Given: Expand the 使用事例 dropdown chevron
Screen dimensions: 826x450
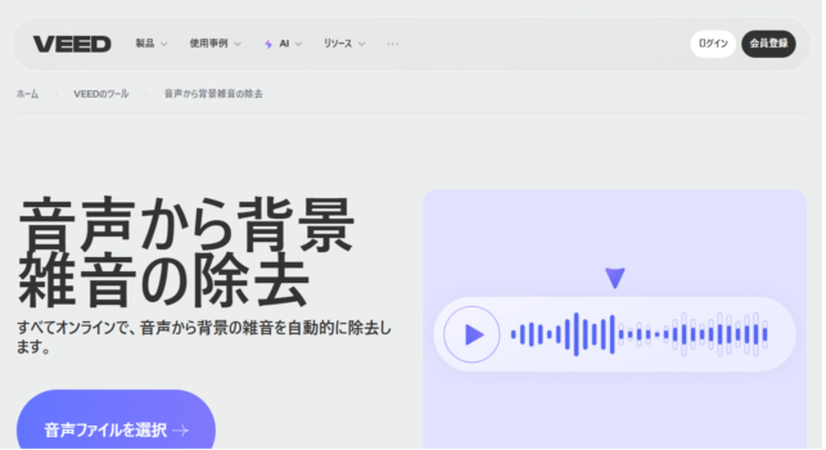Looking at the screenshot, I should coord(237,44).
